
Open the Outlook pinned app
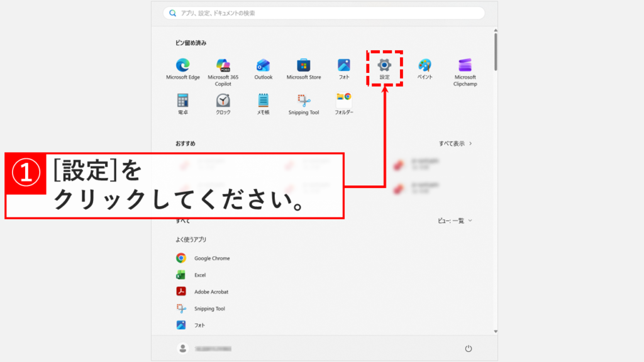264,69
